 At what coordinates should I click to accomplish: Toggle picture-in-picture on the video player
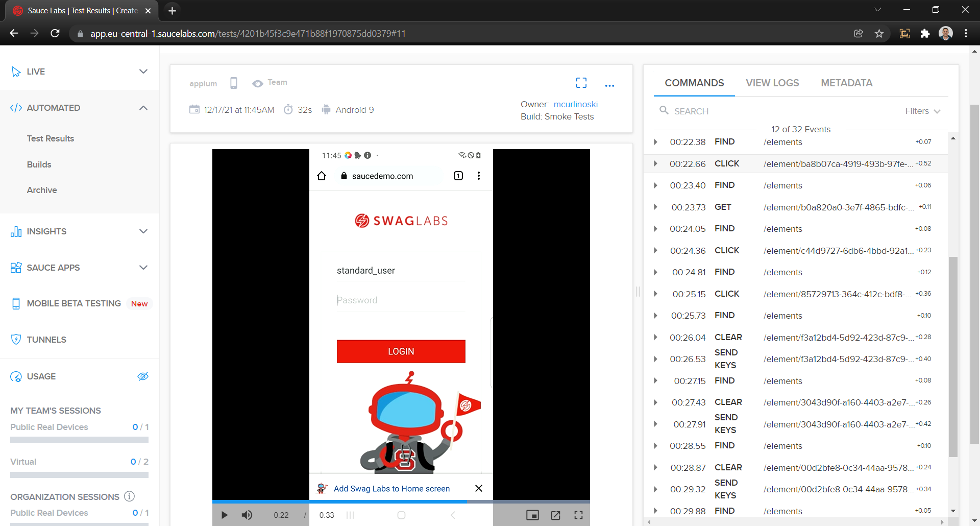532,515
